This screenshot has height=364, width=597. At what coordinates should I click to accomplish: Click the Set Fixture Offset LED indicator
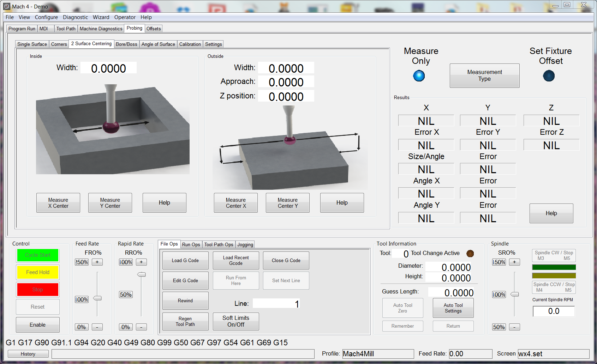point(549,76)
